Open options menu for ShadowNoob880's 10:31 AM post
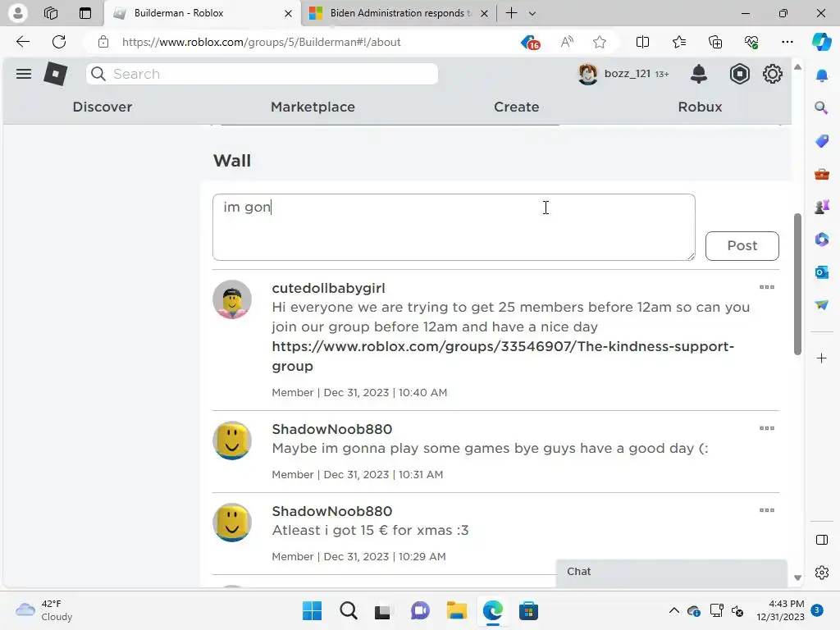 [x=767, y=428]
